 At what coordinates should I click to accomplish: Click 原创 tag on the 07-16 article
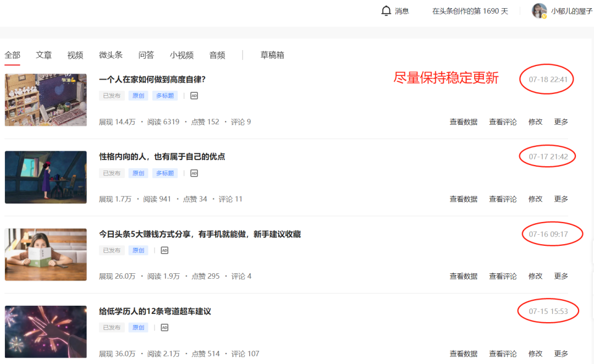pos(138,250)
